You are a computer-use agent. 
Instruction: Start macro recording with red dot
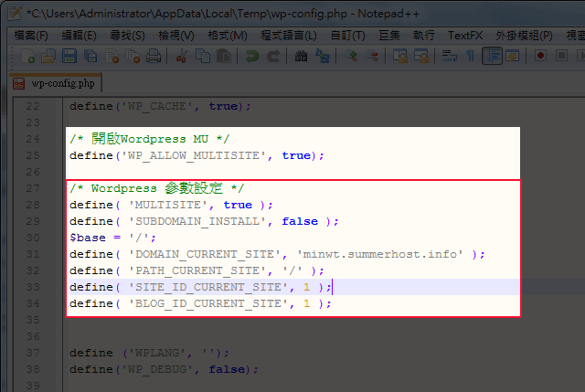click(540, 56)
